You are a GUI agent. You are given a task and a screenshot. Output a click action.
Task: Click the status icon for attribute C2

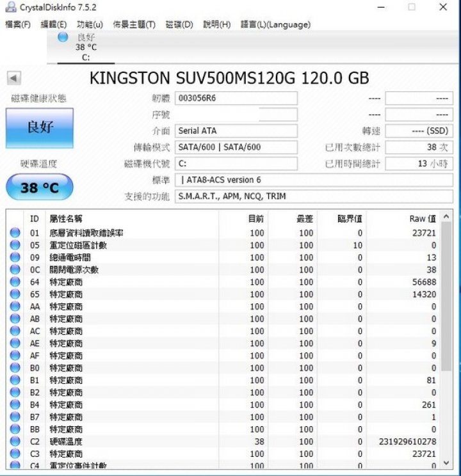tap(15, 441)
